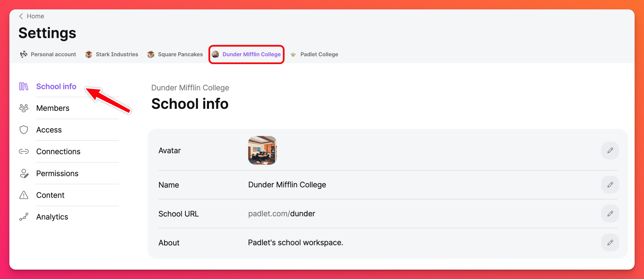Screen dimensions: 644x279
Task: Edit the About description pencil icon
Action: click(610, 242)
